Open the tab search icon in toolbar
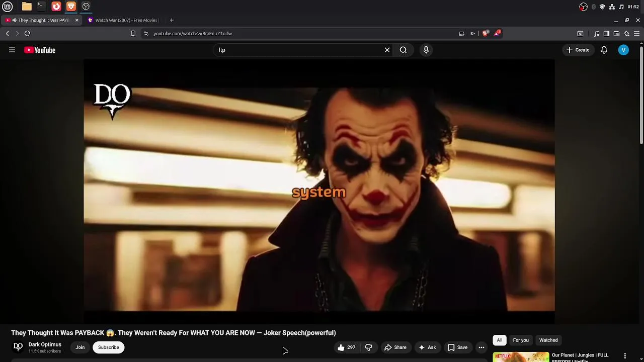This screenshot has width=644, height=362. pyautogui.click(x=580, y=34)
